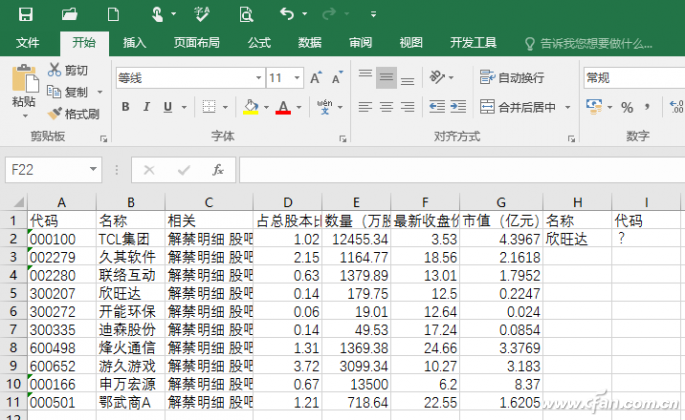Toggle underline formatting
The height and width of the screenshot is (420, 685).
[x=168, y=107]
